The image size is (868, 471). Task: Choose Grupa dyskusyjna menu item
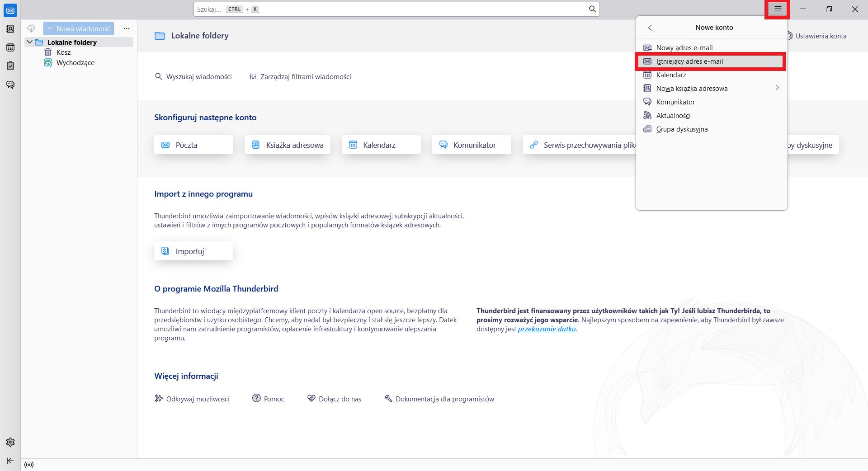click(x=712, y=129)
